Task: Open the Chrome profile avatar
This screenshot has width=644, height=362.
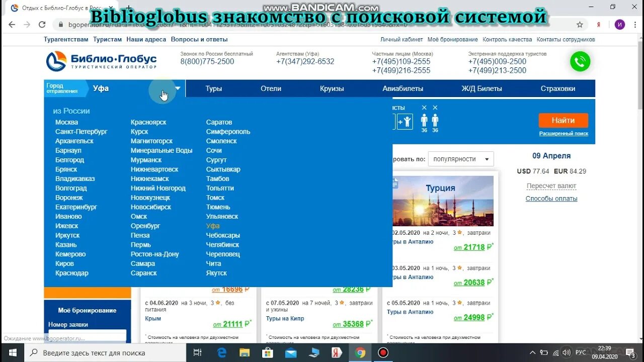Action: pos(619,24)
